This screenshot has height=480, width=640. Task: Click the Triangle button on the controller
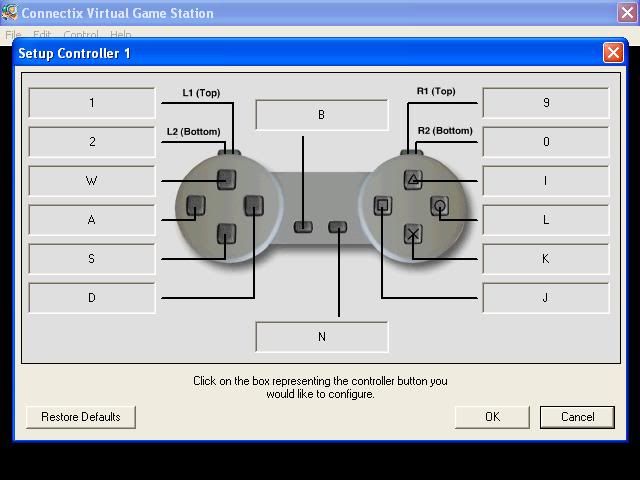(413, 180)
